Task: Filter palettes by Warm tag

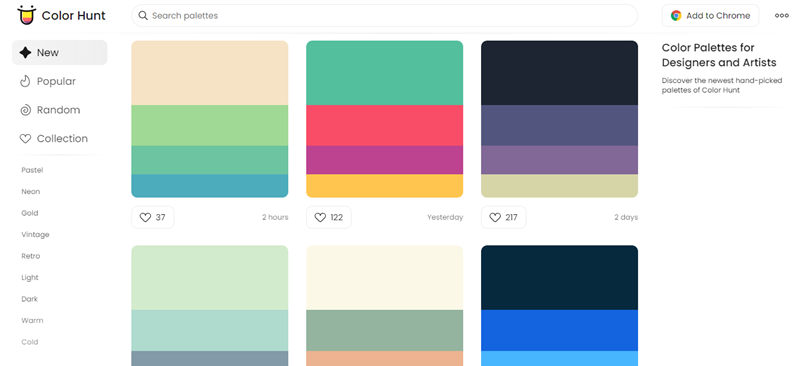Action: click(x=32, y=321)
